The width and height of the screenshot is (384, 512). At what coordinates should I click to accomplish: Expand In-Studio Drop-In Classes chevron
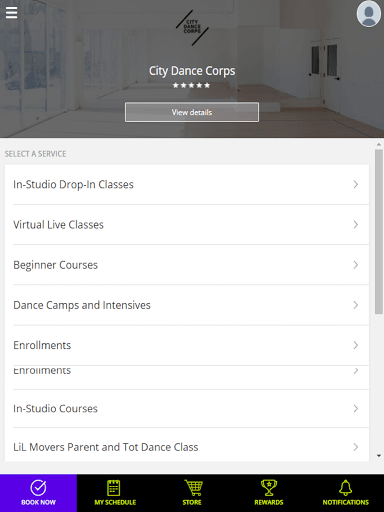click(356, 184)
